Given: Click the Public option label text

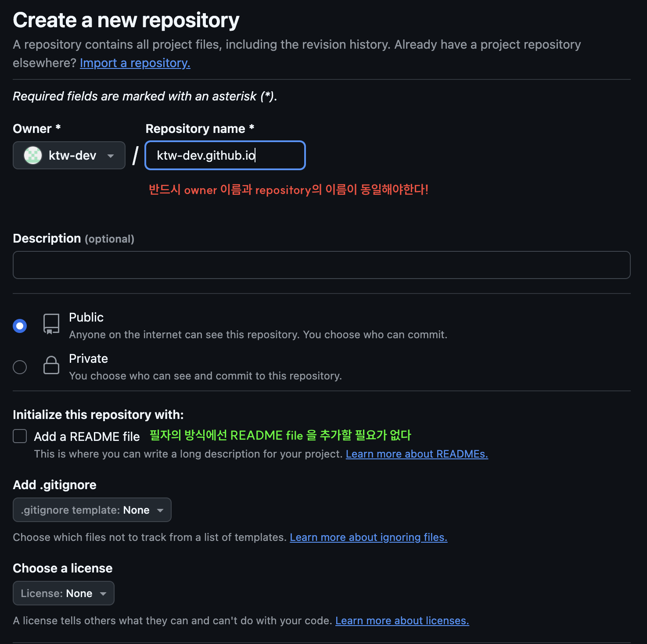Looking at the screenshot, I should pos(86,317).
